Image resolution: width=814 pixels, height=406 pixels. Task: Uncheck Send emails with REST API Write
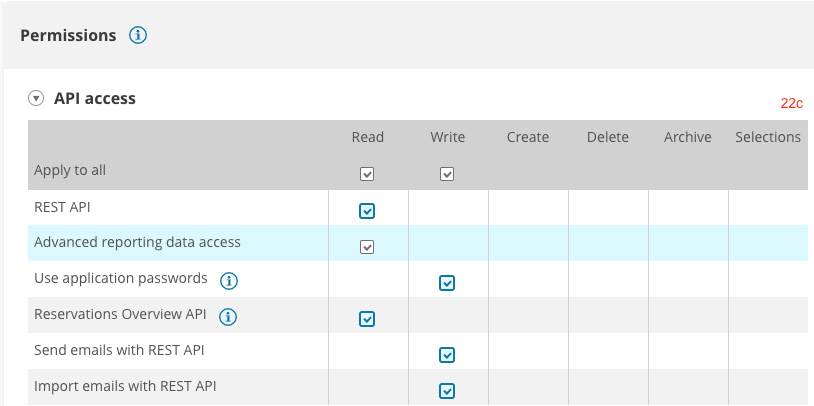tap(447, 355)
